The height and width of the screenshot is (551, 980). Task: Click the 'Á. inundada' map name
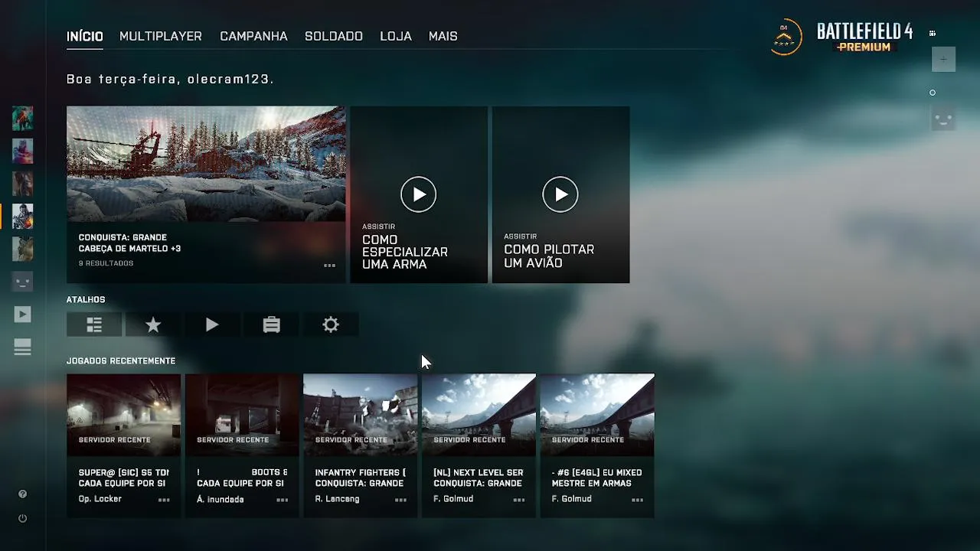click(x=220, y=499)
